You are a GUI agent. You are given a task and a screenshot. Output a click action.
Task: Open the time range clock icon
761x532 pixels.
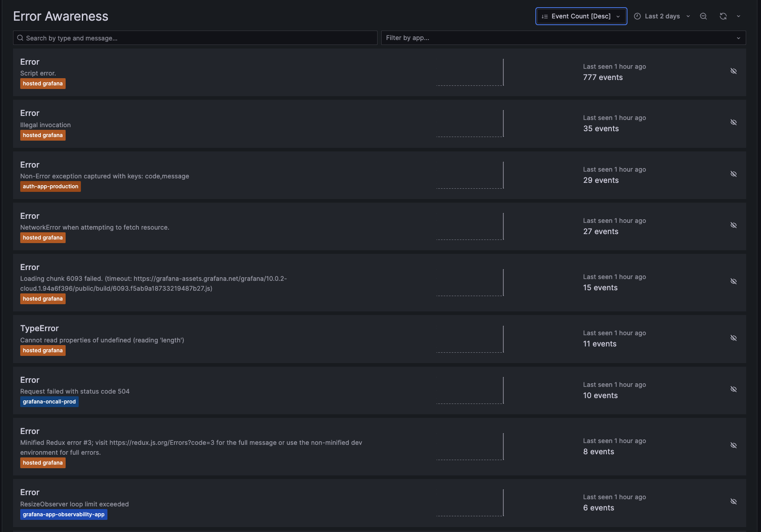pyautogui.click(x=637, y=16)
